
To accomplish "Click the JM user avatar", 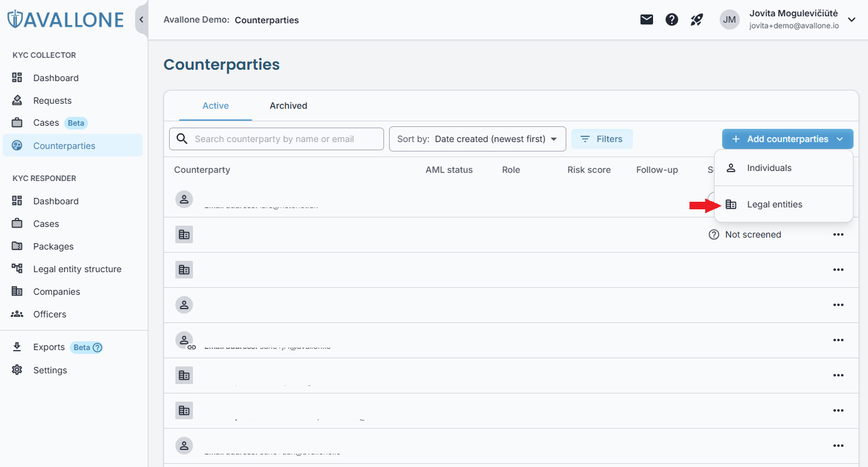I will (x=730, y=19).
